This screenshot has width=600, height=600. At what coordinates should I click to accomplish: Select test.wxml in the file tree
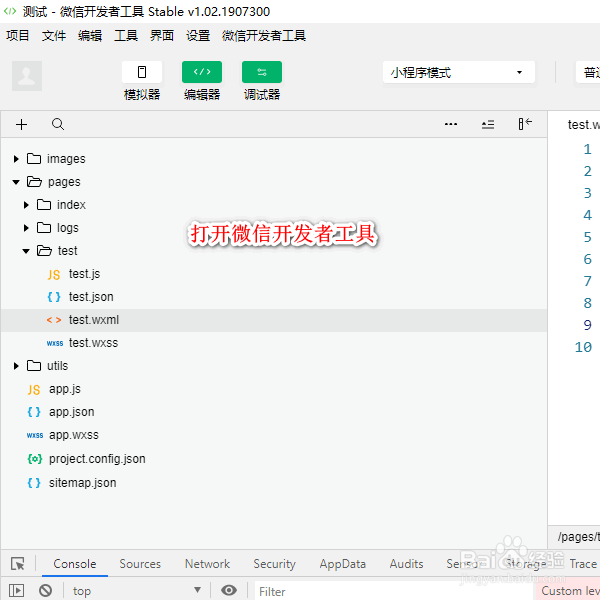coord(274,320)
